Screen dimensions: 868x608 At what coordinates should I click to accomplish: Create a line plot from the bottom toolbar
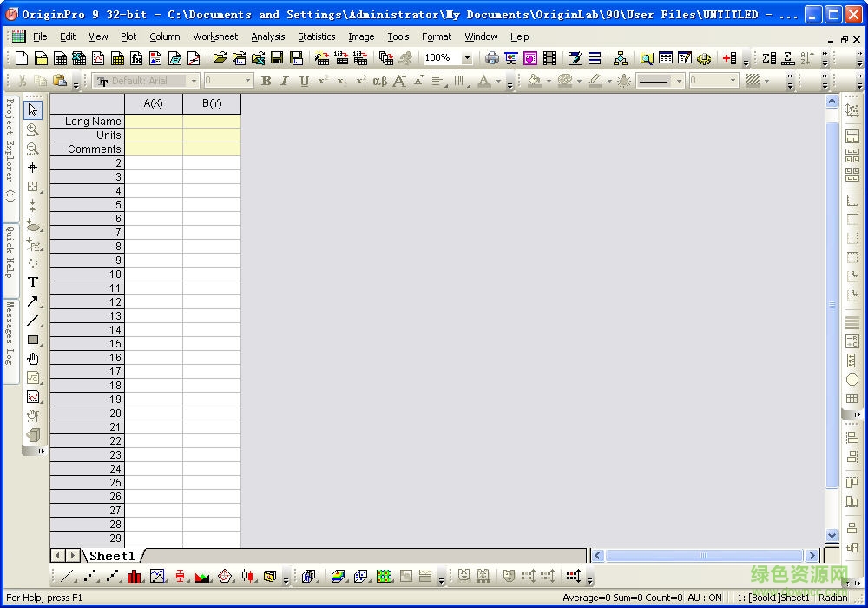(x=67, y=575)
